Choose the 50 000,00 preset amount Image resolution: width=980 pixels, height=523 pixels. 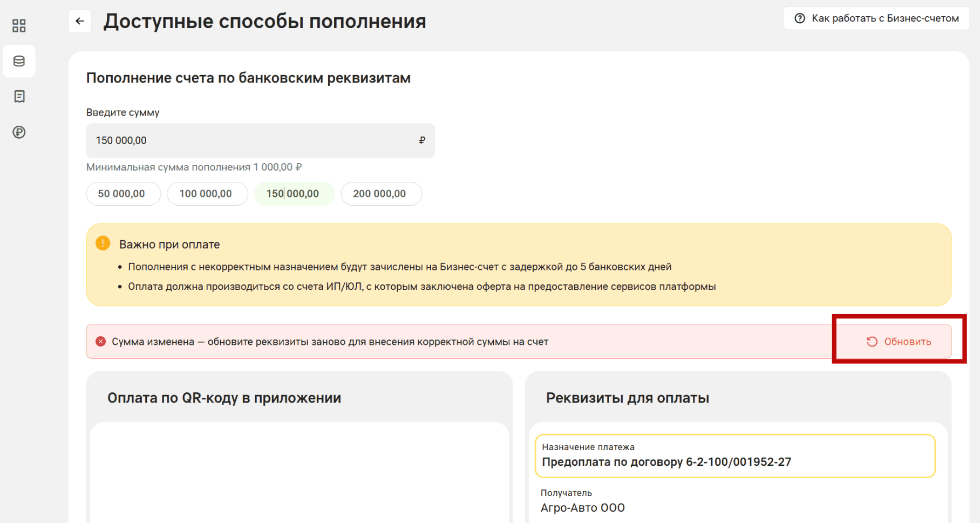tap(123, 194)
